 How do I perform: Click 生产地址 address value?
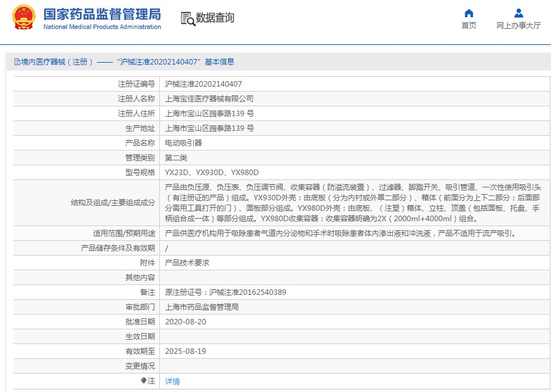point(209,128)
